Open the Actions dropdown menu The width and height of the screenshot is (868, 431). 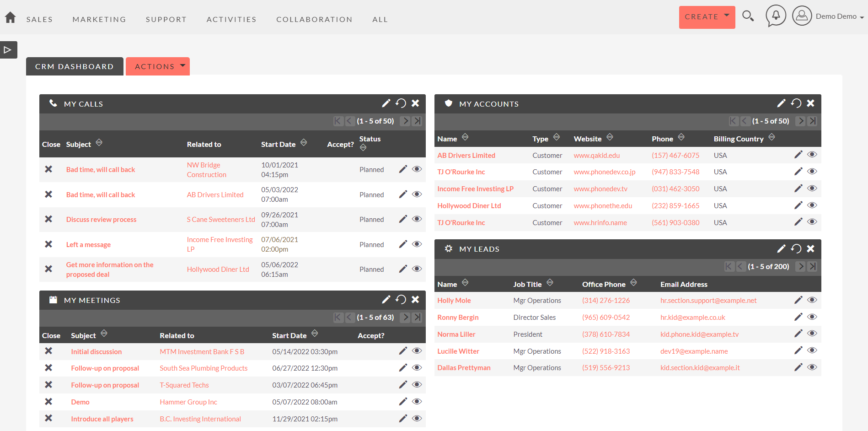[x=158, y=66]
